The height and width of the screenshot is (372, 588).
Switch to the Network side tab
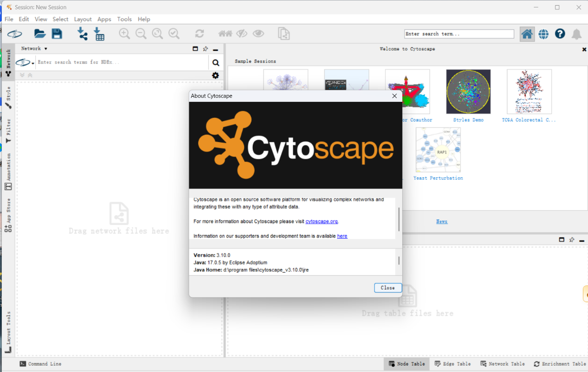[8, 63]
